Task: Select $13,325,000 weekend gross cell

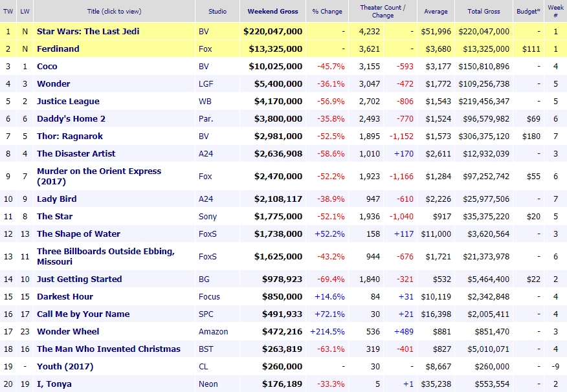Action: (x=276, y=49)
